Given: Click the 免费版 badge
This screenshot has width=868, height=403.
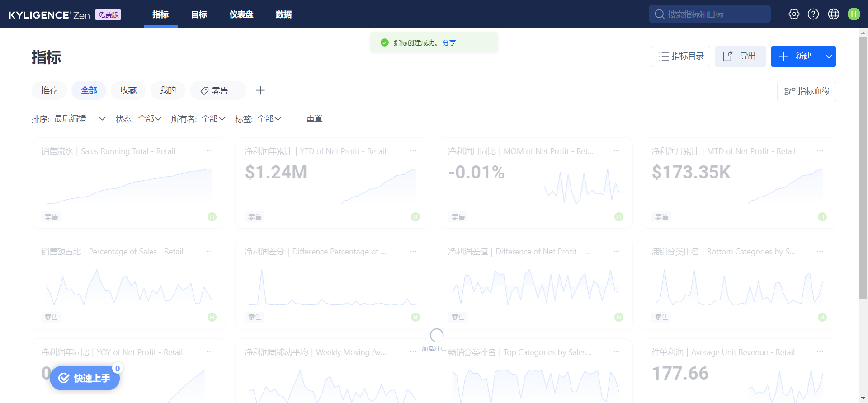Looking at the screenshot, I should click(108, 15).
